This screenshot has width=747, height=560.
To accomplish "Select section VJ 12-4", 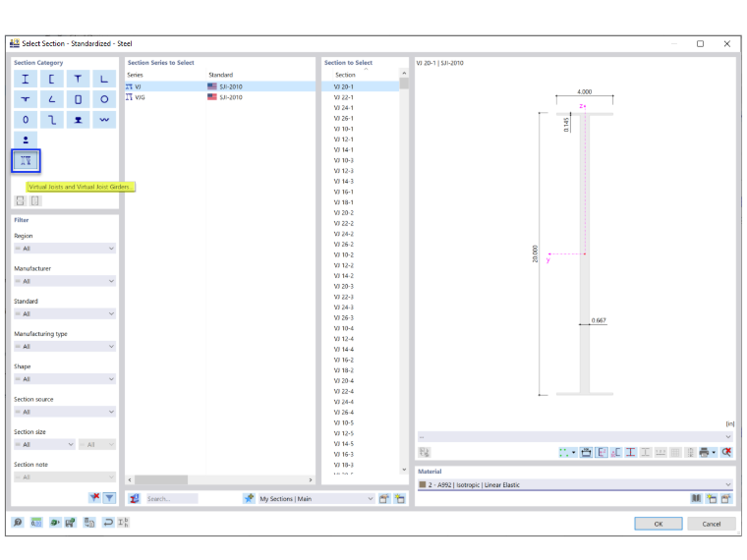I will click(343, 339).
